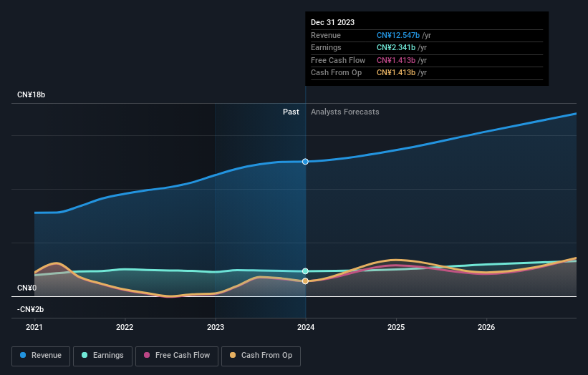Click the Dec 31 2023 tooltip date

point(332,22)
